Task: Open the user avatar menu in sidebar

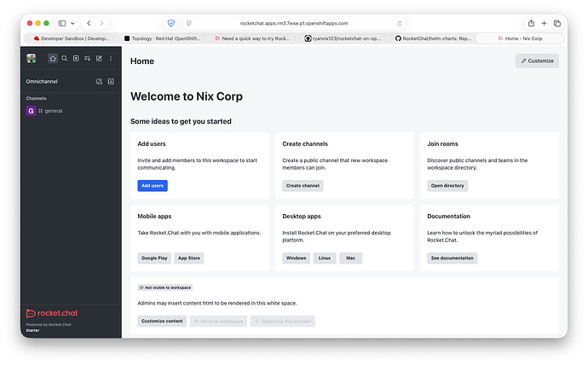Action: coord(32,59)
